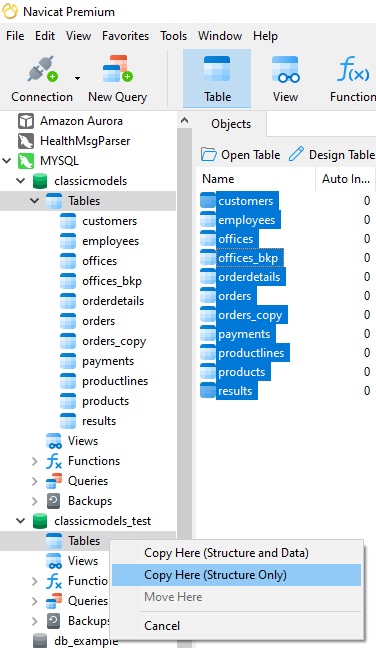Expand the Functions node under classicmodels_test
The height and width of the screenshot is (648, 376).
[35, 581]
